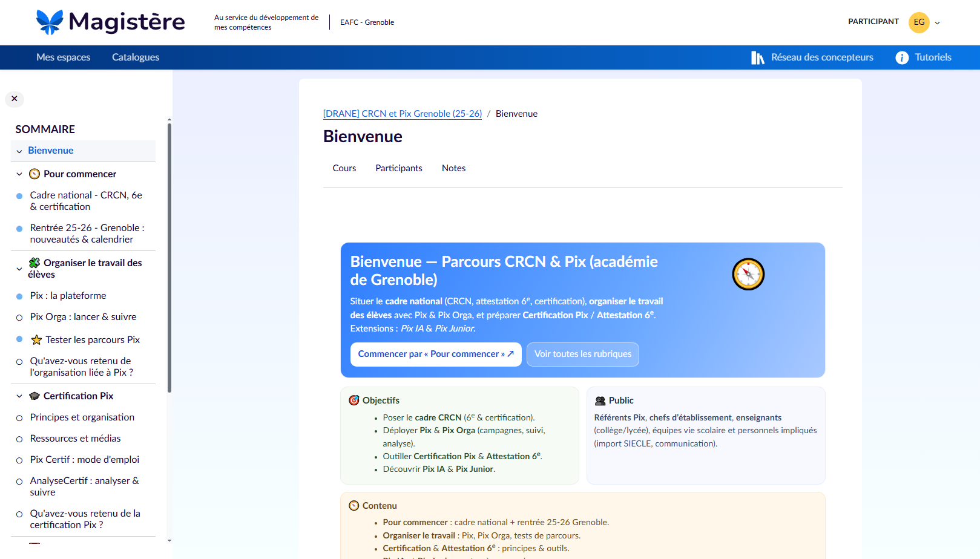Click the compass icon next to Contenu
This screenshot has height=559, width=980.
pyautogui.click(x=354, y=506)
